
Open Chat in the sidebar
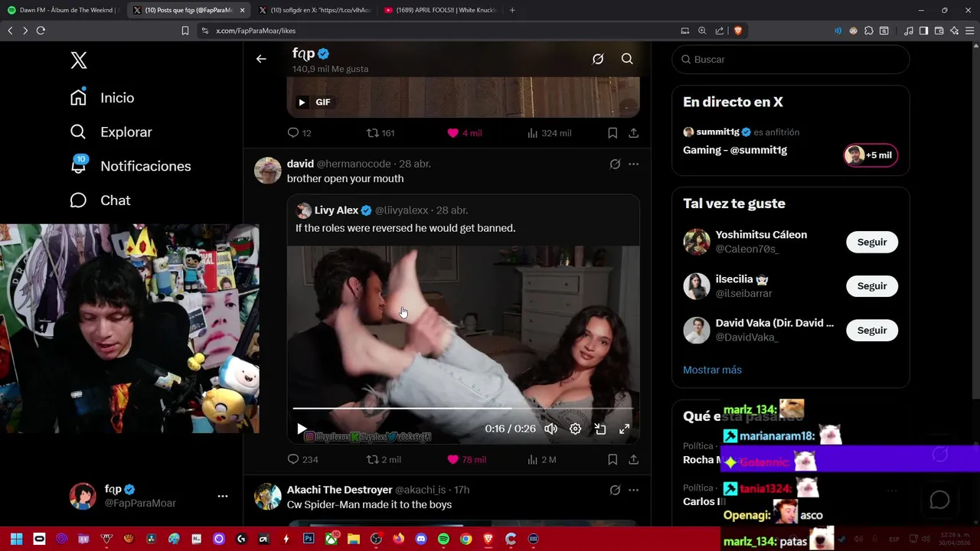[100, 201]
